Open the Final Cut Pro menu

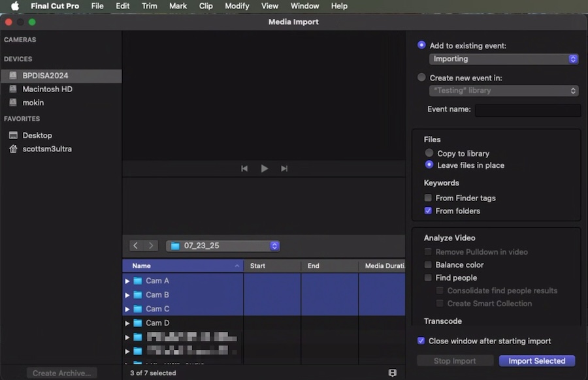pos(55,6)
